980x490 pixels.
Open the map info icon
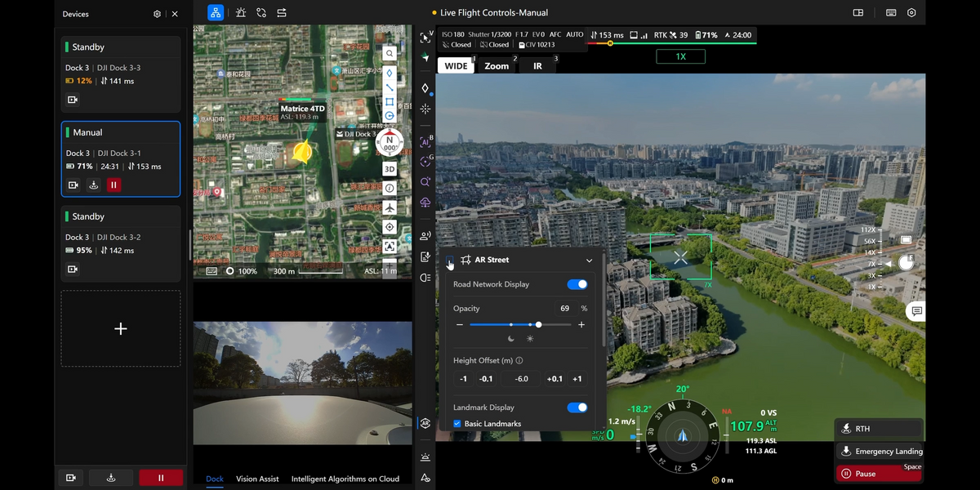pos(390,189)
